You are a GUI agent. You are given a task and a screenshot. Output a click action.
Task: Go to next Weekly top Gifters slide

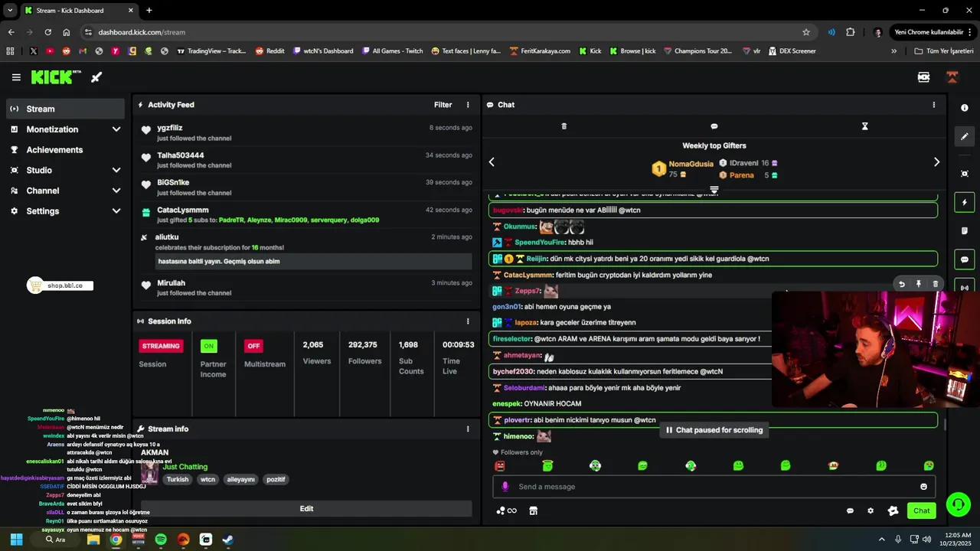(936, 162)
